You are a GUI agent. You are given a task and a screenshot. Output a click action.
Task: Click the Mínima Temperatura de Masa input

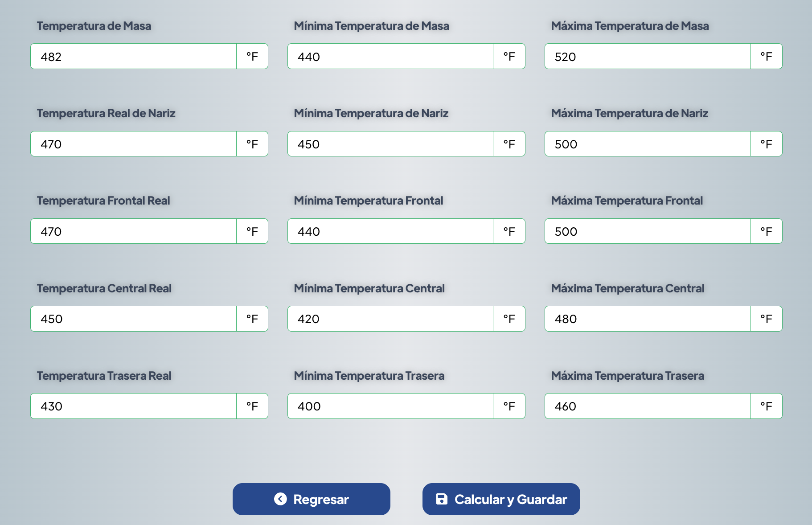[390, 57]
